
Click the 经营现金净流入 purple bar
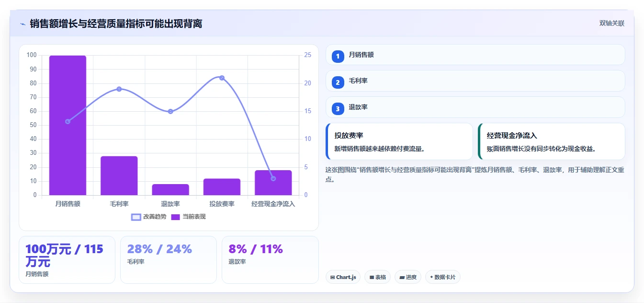pos(273,183)
